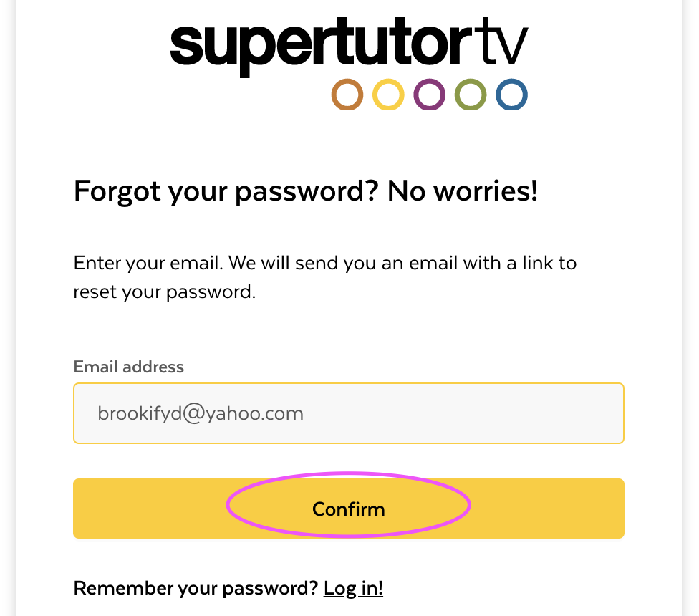699x616 pixels.
Task: Click the orange circle in the logo
Action: coord(347,95)
